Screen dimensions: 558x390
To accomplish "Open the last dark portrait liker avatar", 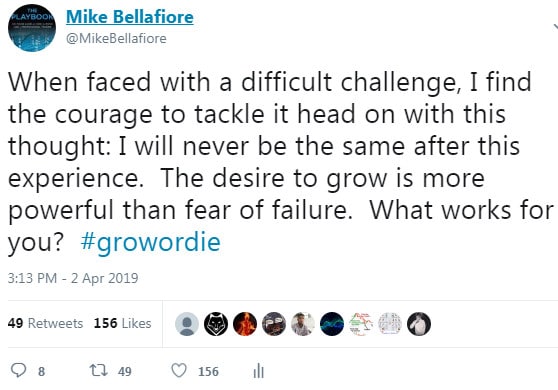I will tap(419, 324).
